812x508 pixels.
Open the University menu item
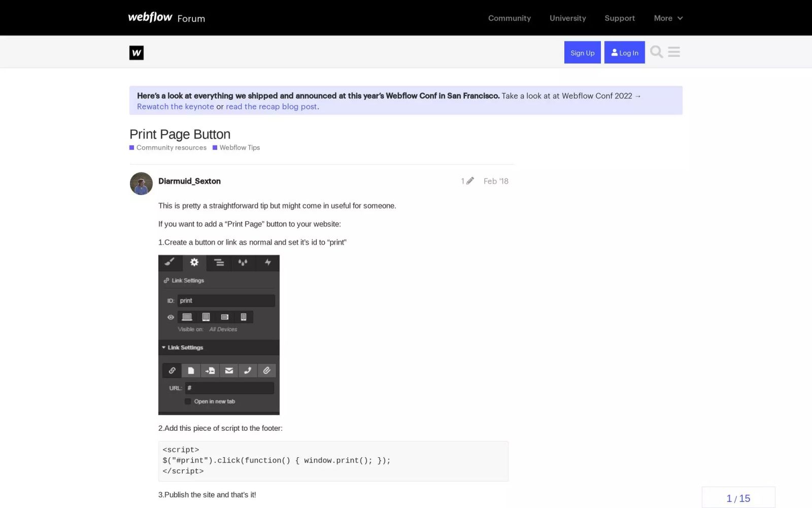pyautogui.click(x=567, y=18)
